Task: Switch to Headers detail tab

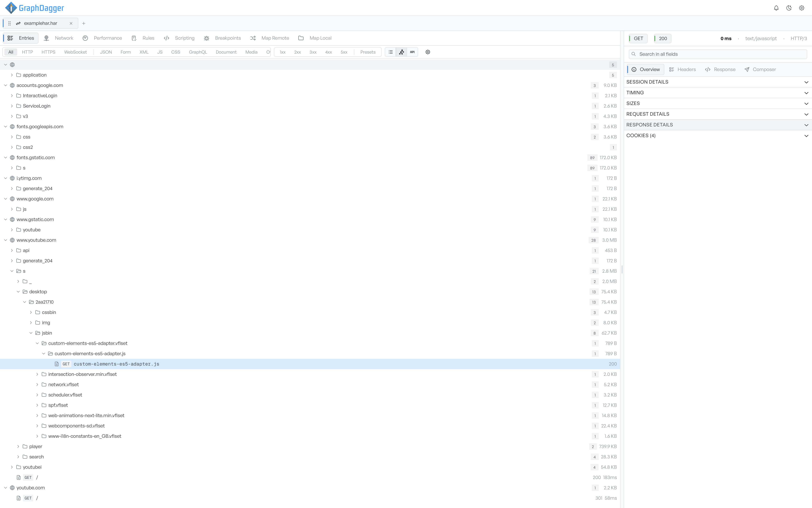Action: pyautogui.click(x=683, y=69)
